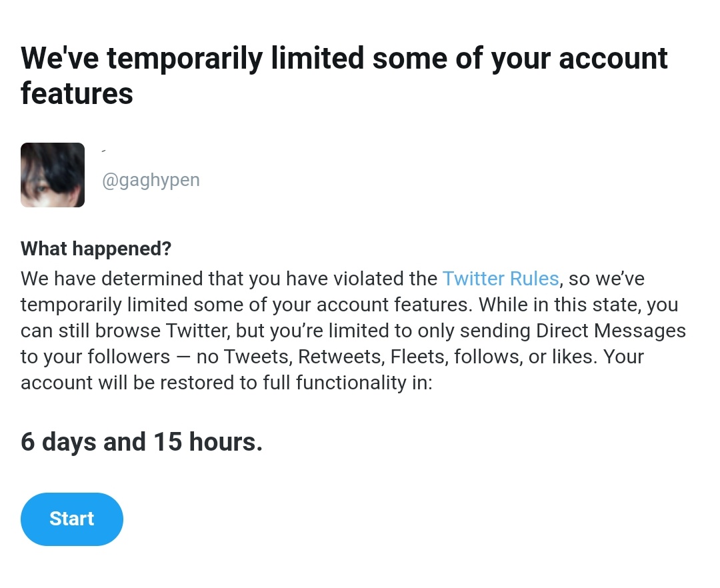Viewport: 720px width, 588px height.
Task: Select the @gaghypen username handle
Action: coord(151,180)
